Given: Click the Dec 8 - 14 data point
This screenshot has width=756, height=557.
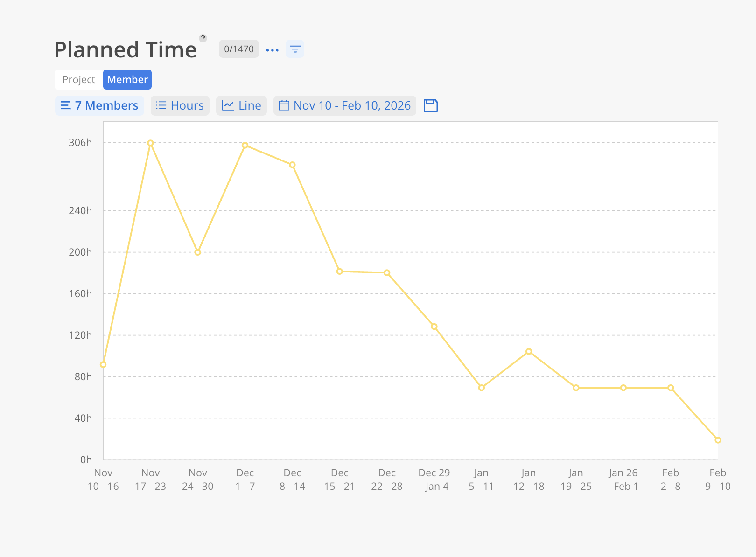Looking at the screenshot, I should [292, 165].
